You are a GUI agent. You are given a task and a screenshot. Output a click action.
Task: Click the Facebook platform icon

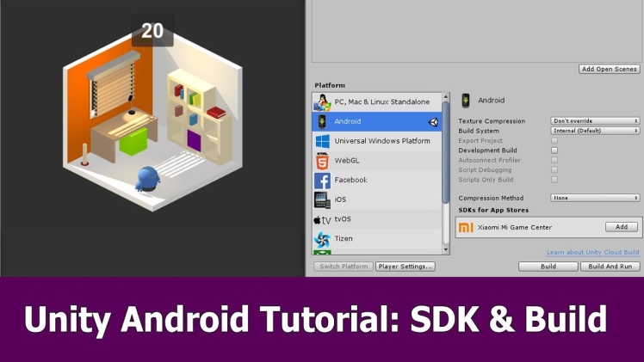click(322, 181)
